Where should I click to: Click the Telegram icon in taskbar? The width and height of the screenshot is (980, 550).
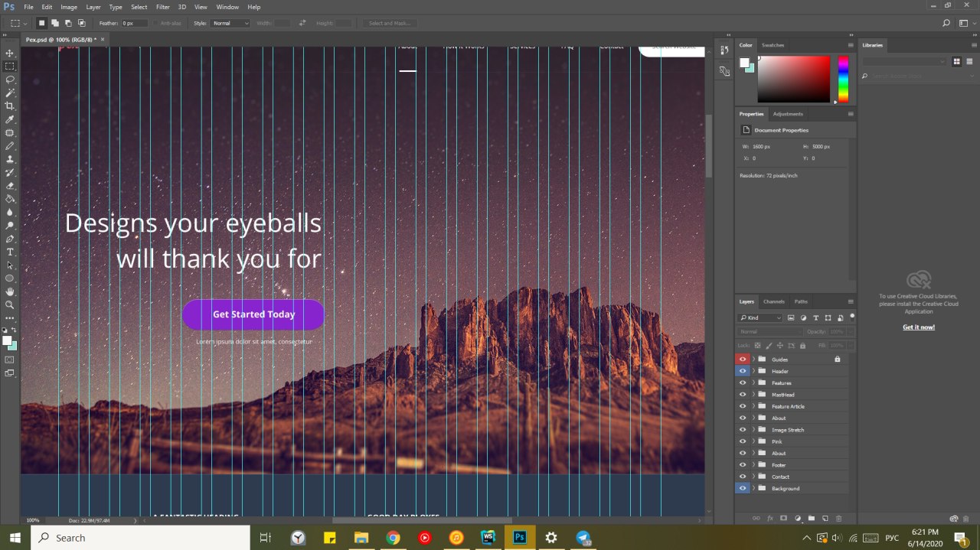[583, 538]
